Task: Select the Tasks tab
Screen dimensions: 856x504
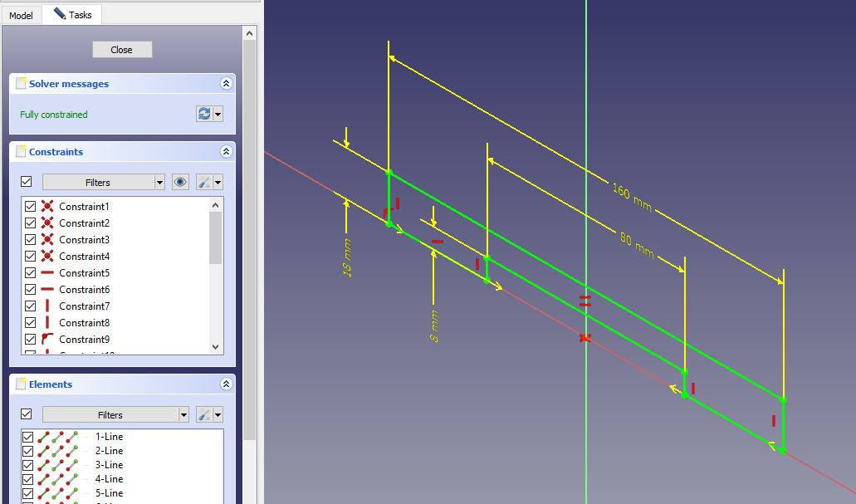Action: point(73,15)
